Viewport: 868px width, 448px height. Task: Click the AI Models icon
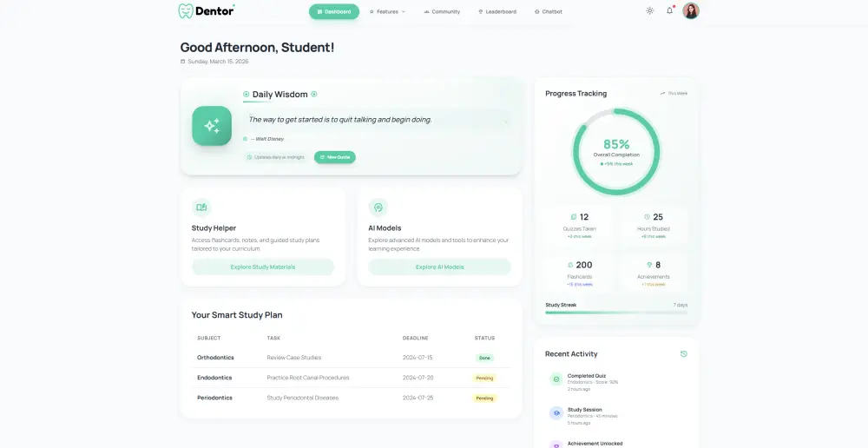pos(378,208)
